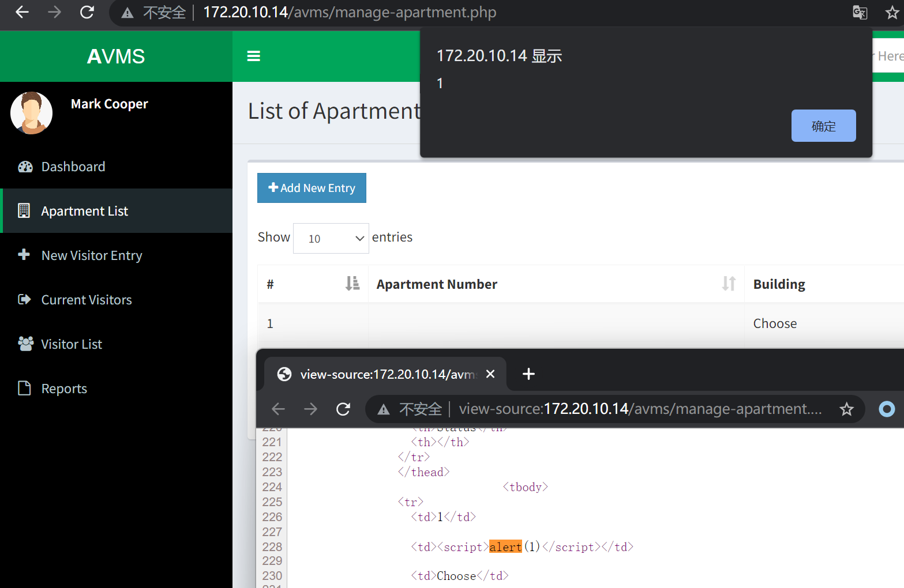Go back in view-source window
Screen dimensions: 904x588
(x=278, y=409)
